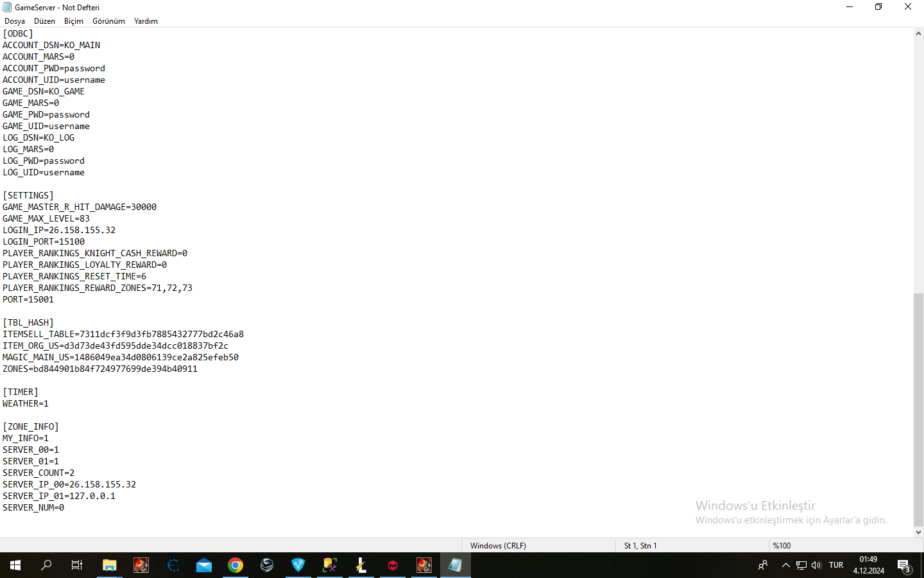
Task: Expand hidden system tray icons
Action: (786, 565)
